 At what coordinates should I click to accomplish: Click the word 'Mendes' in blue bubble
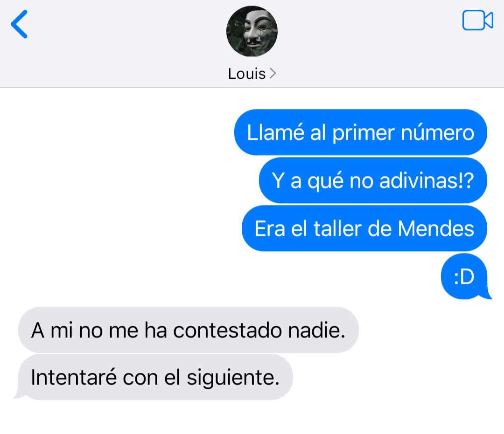436,228
